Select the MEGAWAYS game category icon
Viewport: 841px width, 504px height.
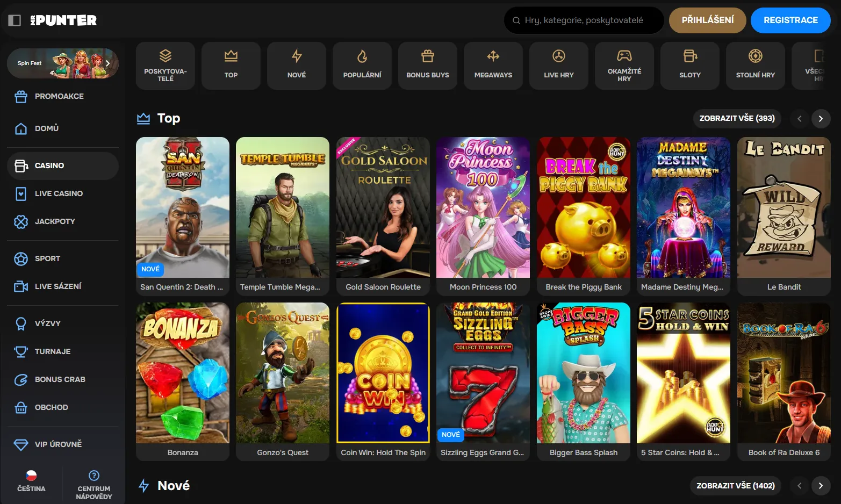coord(493,66)
